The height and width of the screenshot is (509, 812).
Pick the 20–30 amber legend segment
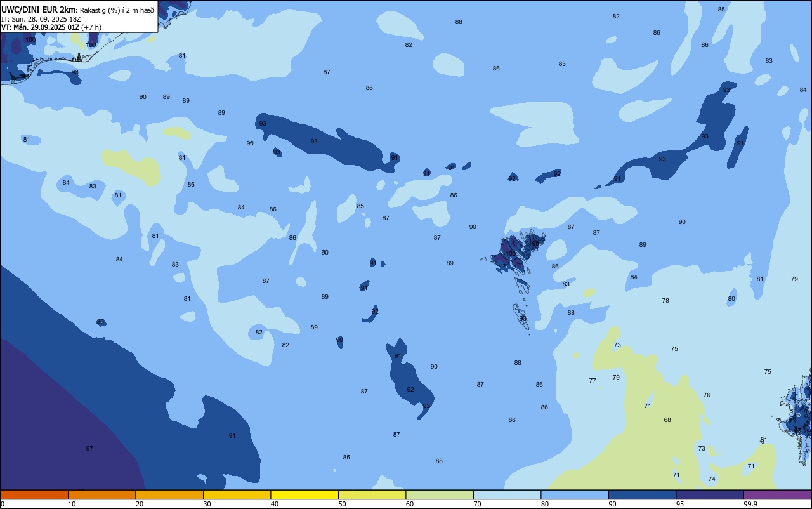(x=169, y=494)
